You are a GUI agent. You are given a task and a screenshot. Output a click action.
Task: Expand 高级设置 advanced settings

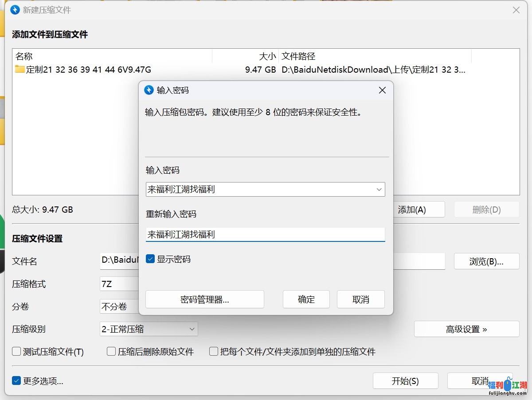[466, 329]
